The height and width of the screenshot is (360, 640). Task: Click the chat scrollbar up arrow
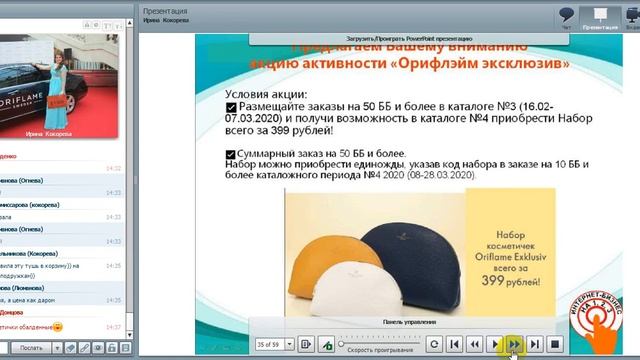[129, 23]
